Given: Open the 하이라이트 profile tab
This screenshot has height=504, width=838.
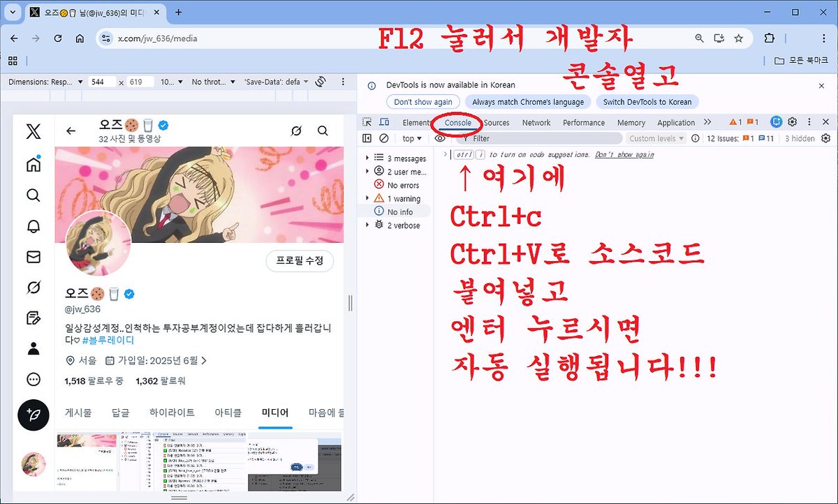Looking at the screenshot, I should point(172,413).
